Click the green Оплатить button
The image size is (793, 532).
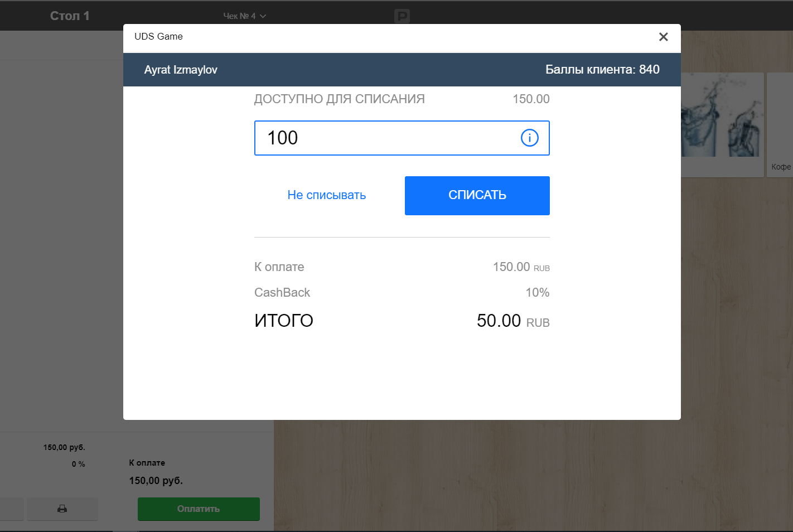(x=199, y=509)
